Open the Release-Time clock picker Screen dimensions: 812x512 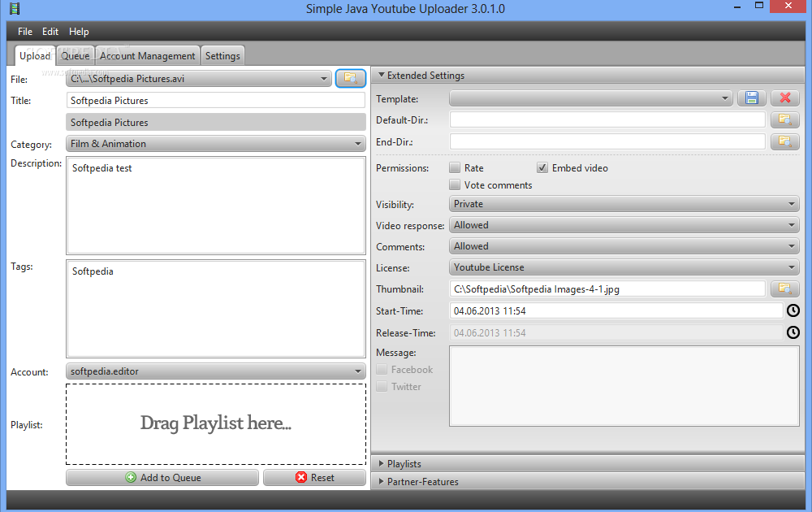[x=793, y=332]
